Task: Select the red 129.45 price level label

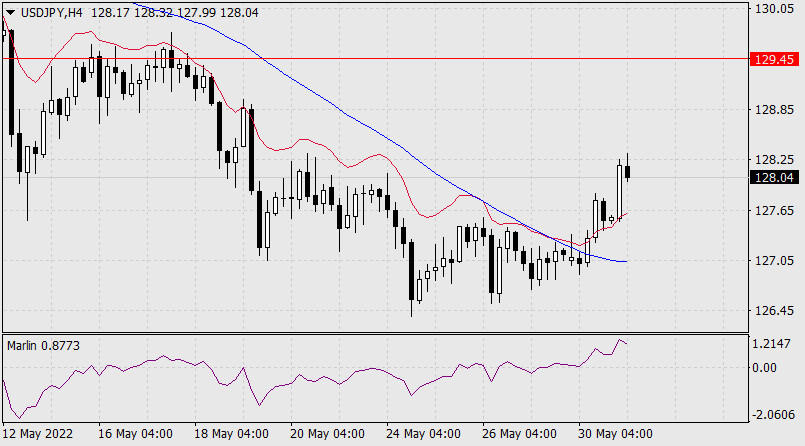Action: 774,59
